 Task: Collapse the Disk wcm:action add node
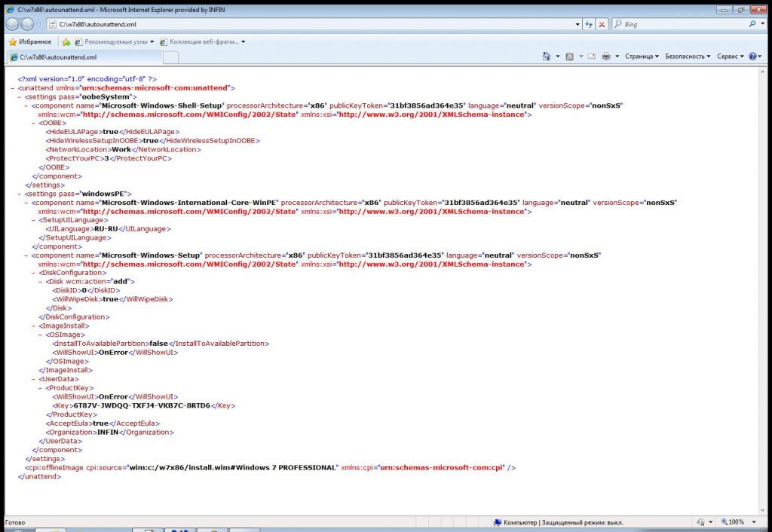(41, 282)
